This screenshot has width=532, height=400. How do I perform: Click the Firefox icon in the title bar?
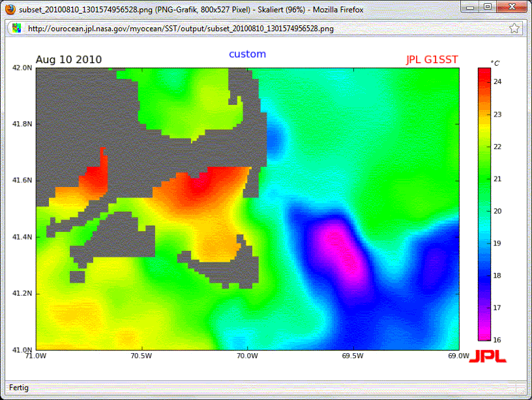(x=10, y=10)
